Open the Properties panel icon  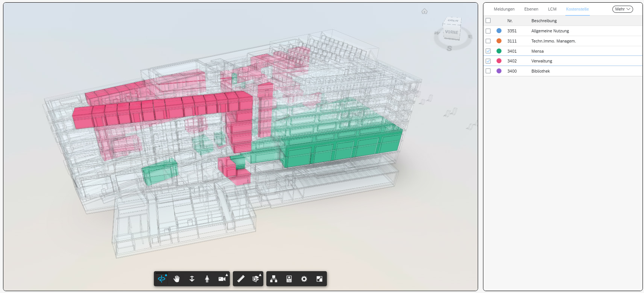pos(289,279)
